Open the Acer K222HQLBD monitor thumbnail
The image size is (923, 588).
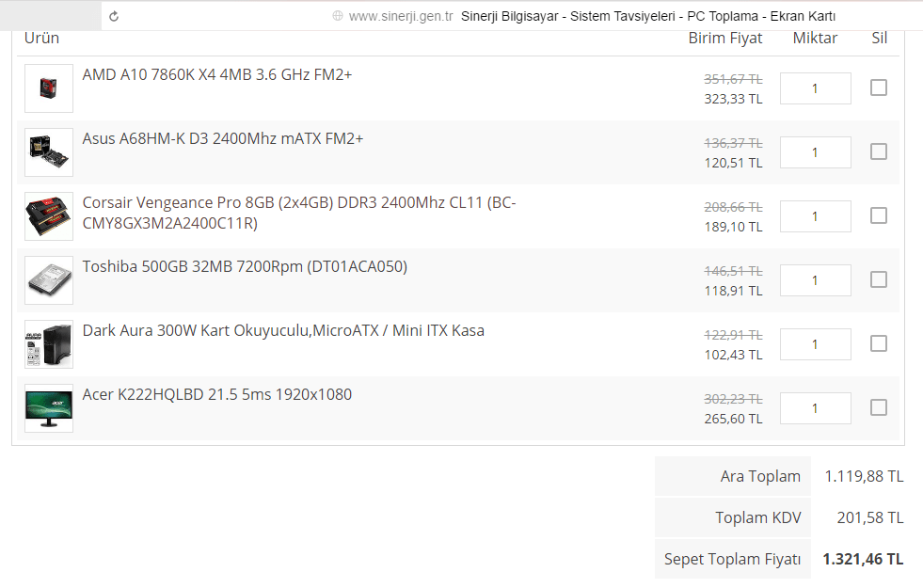(49, 408)
